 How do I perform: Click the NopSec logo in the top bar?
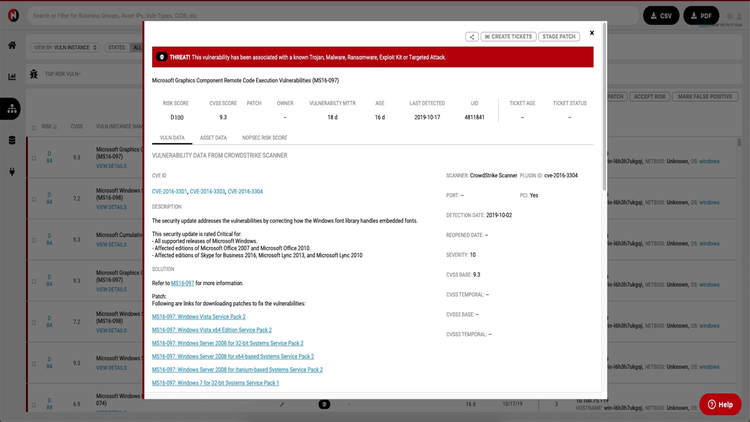click(x=13, y=15)
